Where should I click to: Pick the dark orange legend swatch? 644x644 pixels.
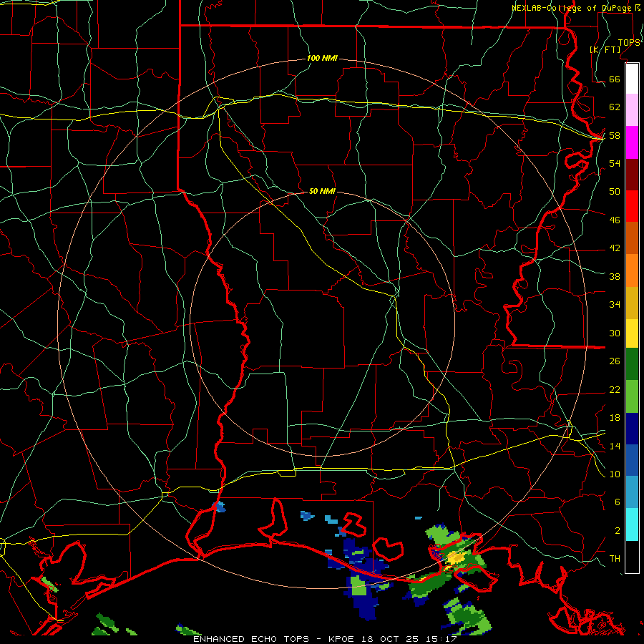[x=632, y=238]
